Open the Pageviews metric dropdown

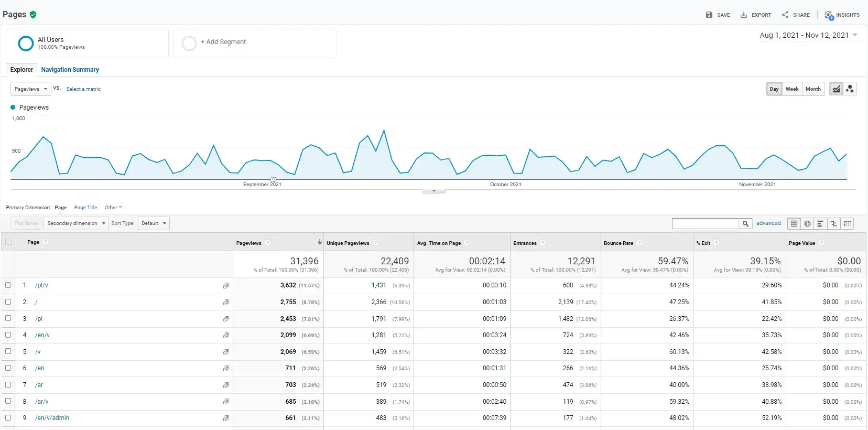(x=31, y=89)
